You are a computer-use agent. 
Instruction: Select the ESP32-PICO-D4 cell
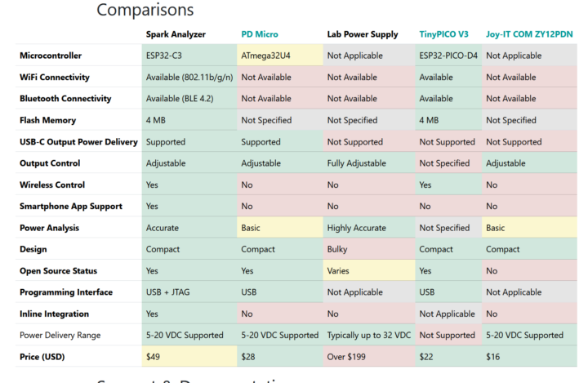pyautogui.click(x=448, y=56)
